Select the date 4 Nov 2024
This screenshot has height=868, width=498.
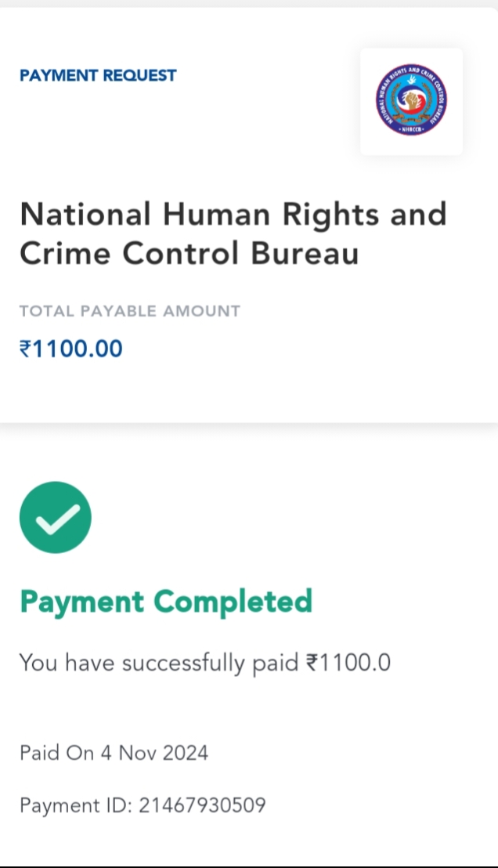(153, 754)
